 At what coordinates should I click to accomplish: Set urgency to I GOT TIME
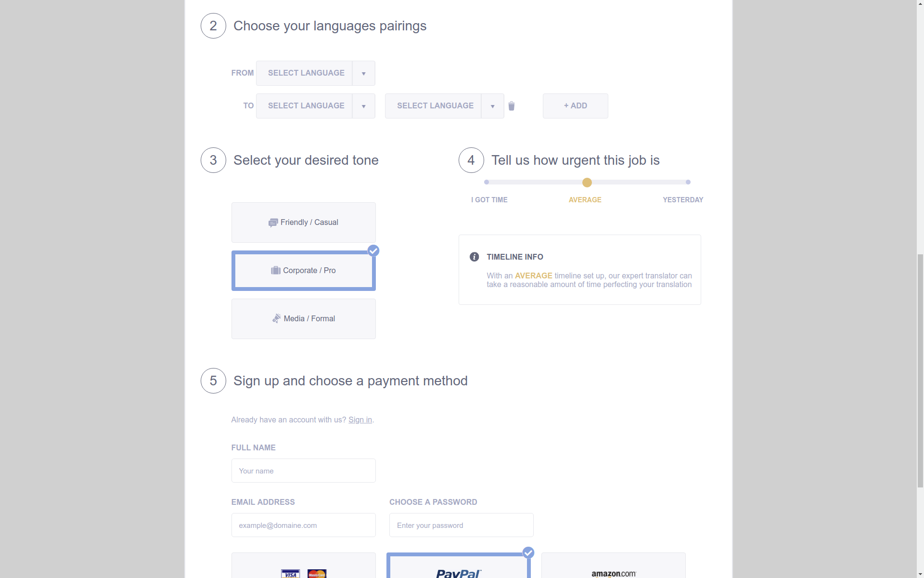click(x=487, y=182)
